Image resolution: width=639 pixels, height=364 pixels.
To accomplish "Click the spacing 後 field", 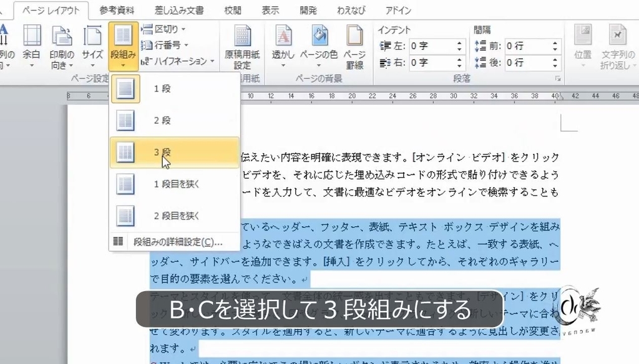I will [x=528, y=63].
